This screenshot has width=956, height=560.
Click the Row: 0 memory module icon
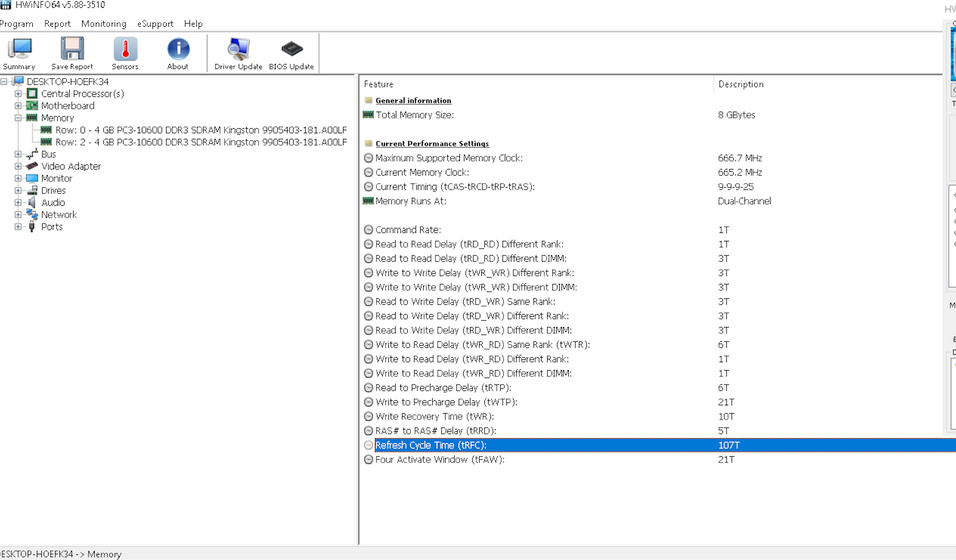46,130
